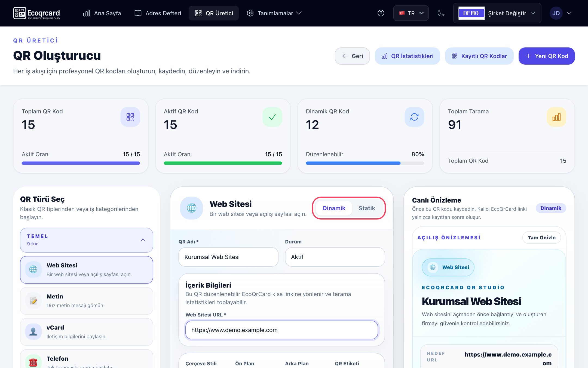Go to Adres Defteri tab
Viewport: 588px width, 368px height.
(158, 13)
